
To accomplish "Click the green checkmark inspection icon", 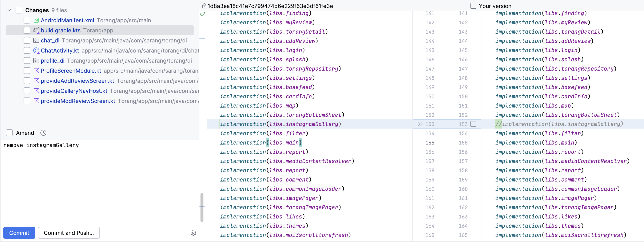I will click(x=203, y=14).
